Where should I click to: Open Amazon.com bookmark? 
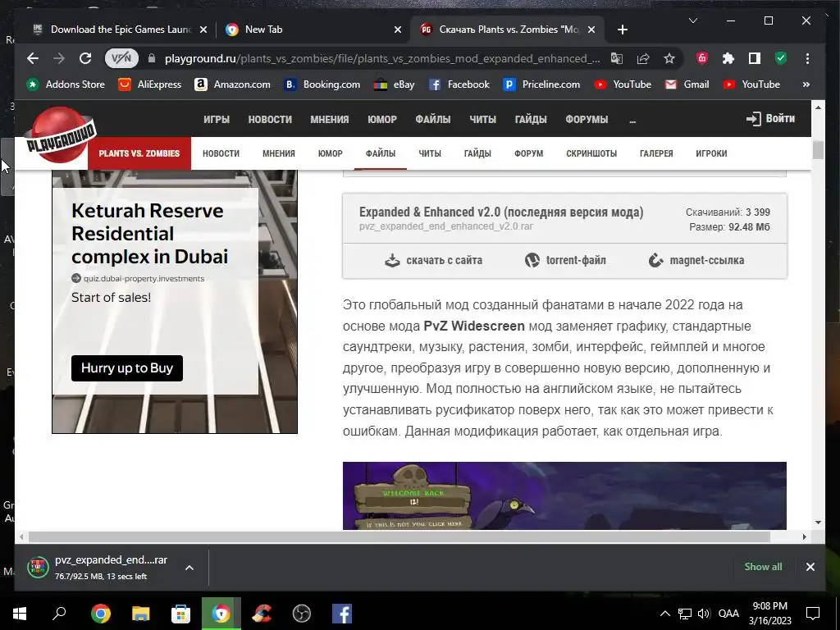click(232, 84)
